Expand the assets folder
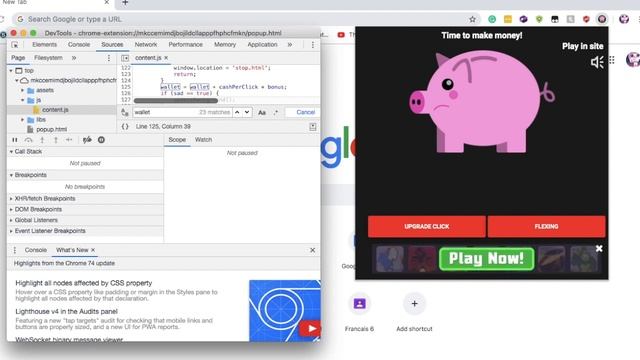640x360 pixels. point(23,90)
